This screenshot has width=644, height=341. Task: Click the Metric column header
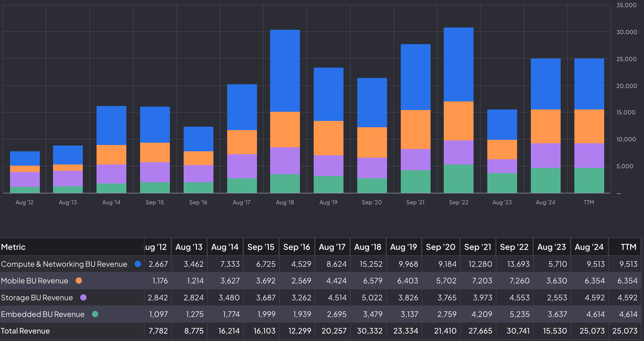tap(13, 247)
